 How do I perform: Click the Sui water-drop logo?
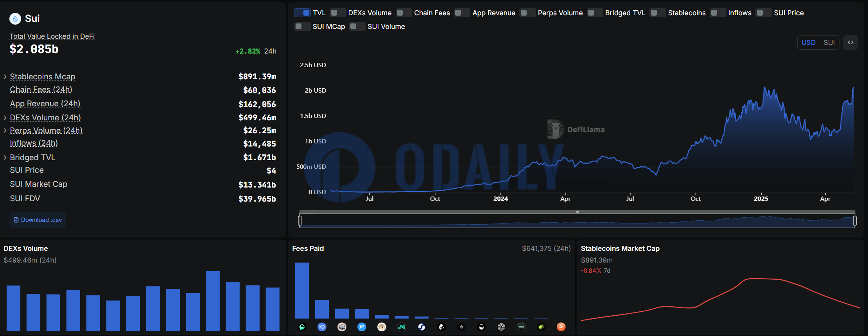pyautogui.click(x=15, y=18)
